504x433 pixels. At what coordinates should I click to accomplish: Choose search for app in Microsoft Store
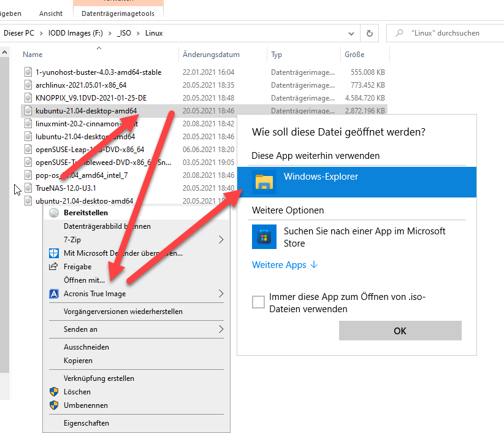coord(357,237)
